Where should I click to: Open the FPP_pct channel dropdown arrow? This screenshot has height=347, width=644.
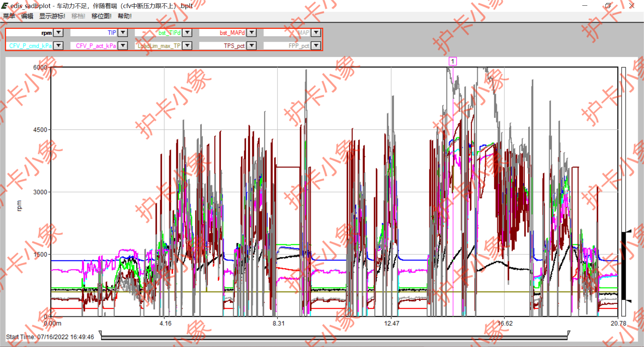coord(316,46)
